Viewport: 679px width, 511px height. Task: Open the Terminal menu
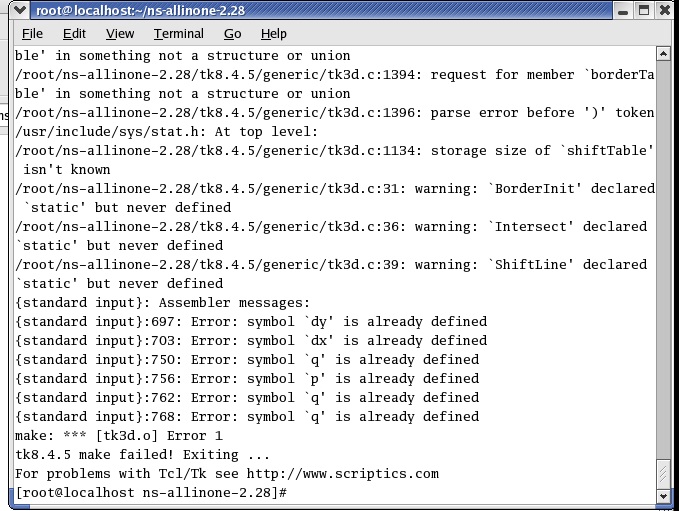click(178, 34)
